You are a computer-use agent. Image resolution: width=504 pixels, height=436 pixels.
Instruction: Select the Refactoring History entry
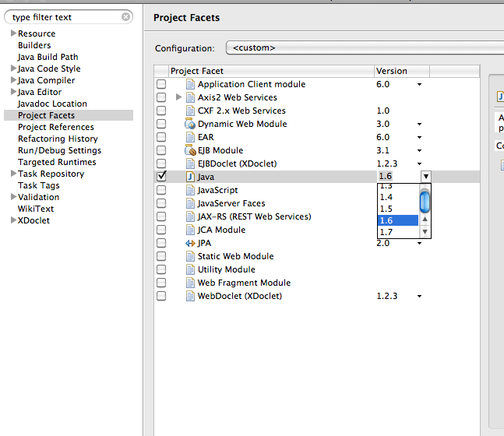[x=58, y=139]
